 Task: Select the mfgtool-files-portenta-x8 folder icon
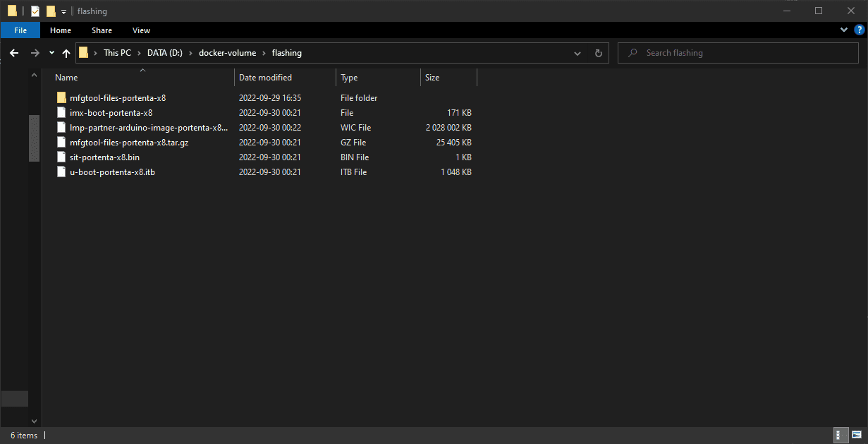(61, 98)
